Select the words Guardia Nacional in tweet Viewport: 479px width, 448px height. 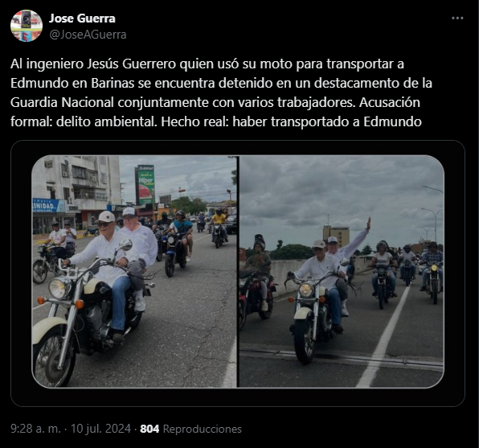[62, 102]
